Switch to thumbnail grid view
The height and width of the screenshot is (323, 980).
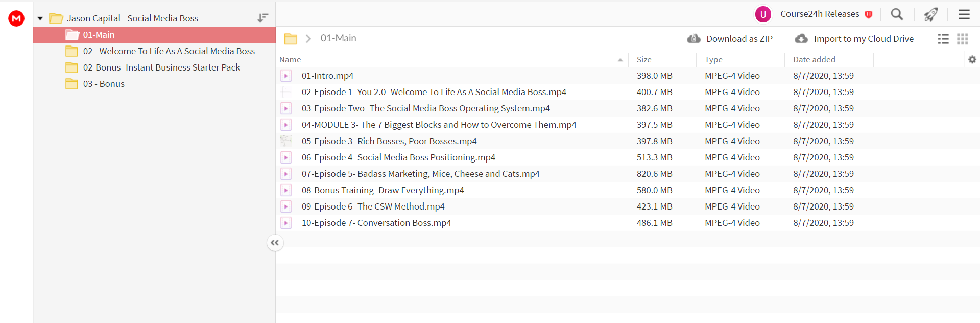pyautogui.click(x=963, y=39)
